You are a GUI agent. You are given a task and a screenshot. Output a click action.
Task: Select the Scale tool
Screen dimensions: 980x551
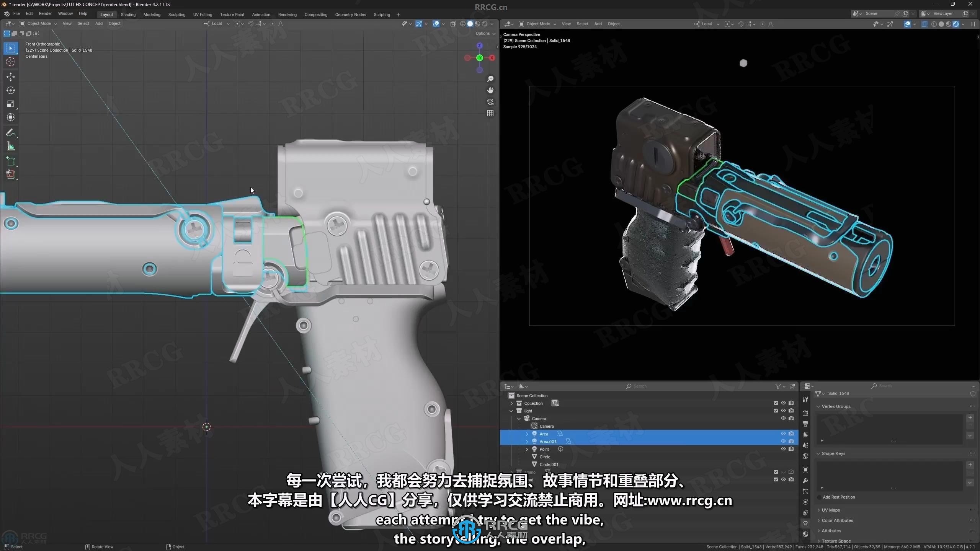coord(11,104)
